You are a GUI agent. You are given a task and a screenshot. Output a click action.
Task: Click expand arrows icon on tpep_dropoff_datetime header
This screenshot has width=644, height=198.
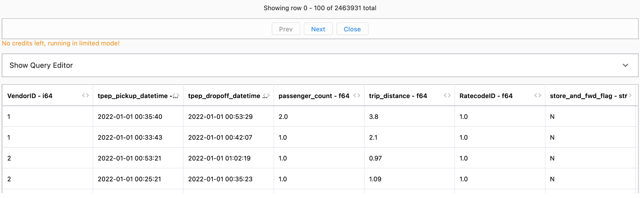266,96
